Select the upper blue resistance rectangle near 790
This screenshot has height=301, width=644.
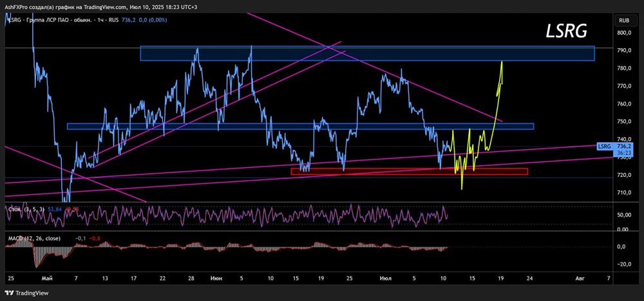[367, 53]
